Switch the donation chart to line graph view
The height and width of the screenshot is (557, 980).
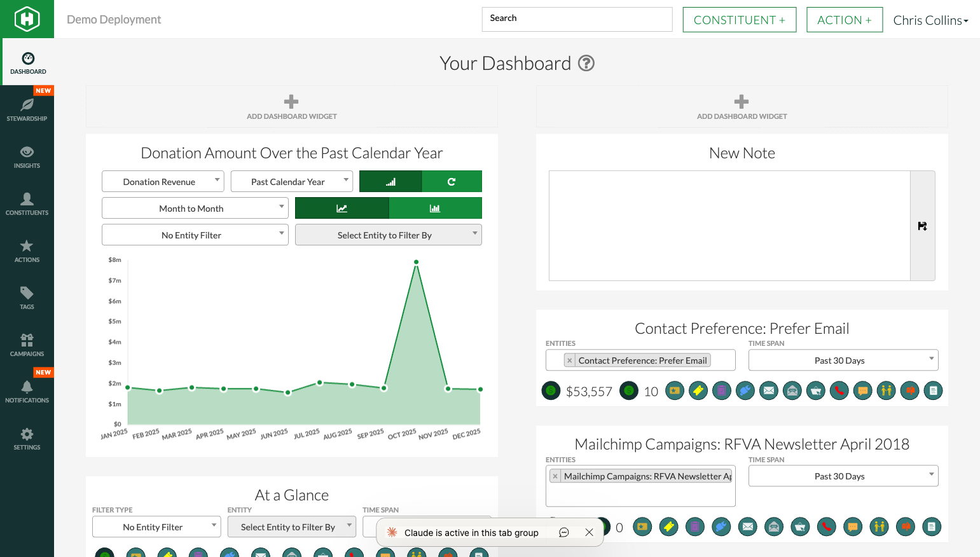tap(342, 209)
